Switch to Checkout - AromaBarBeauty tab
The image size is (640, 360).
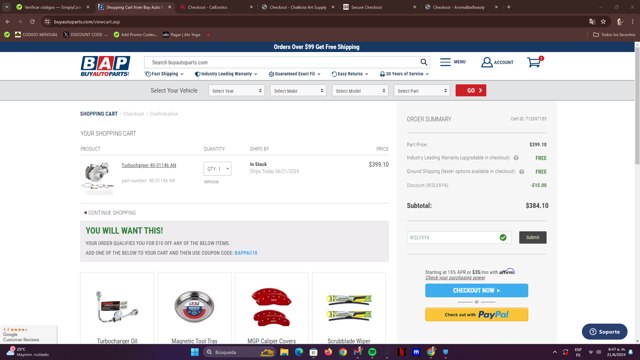click(x=460, y=7)
